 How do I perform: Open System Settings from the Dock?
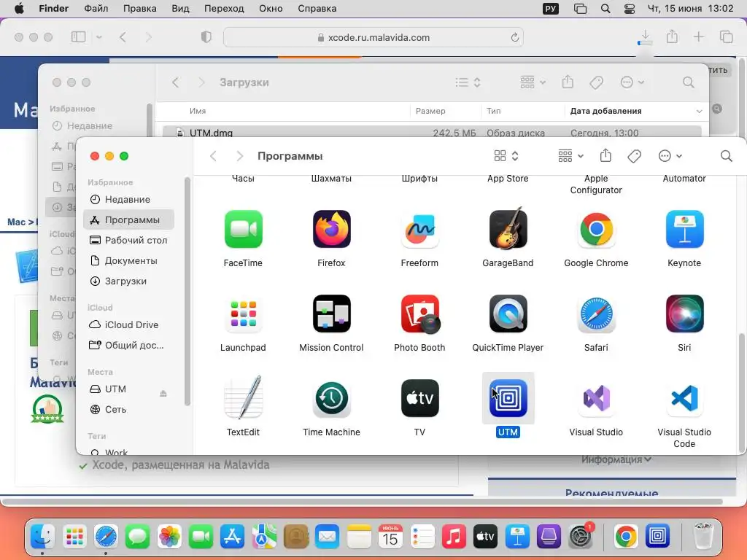(580, 537)
